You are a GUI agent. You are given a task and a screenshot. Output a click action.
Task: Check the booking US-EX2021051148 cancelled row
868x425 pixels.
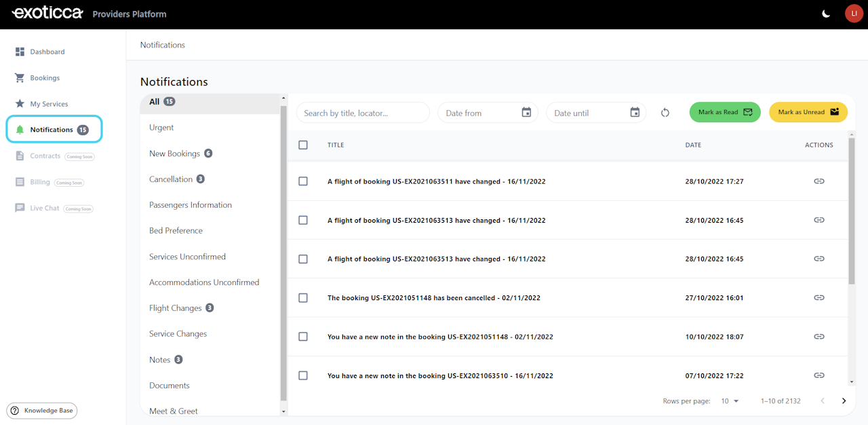pyautogui.click(x=303, y=297)
